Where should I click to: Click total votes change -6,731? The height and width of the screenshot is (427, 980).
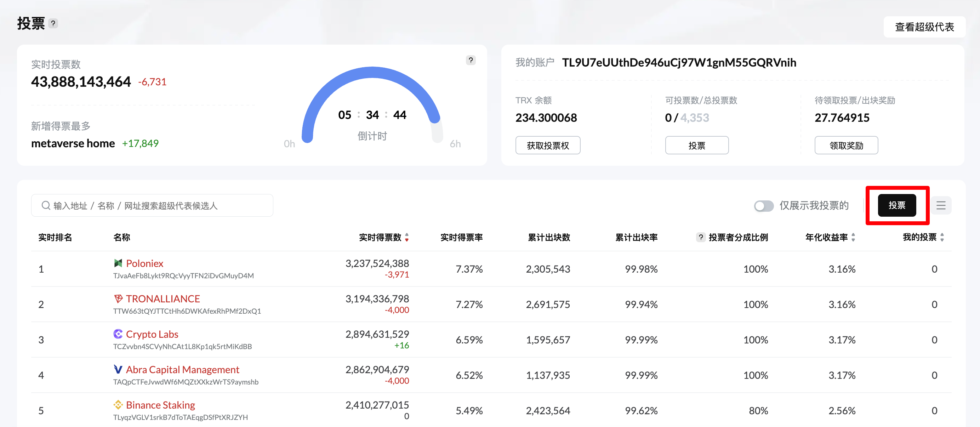(152, 82)
